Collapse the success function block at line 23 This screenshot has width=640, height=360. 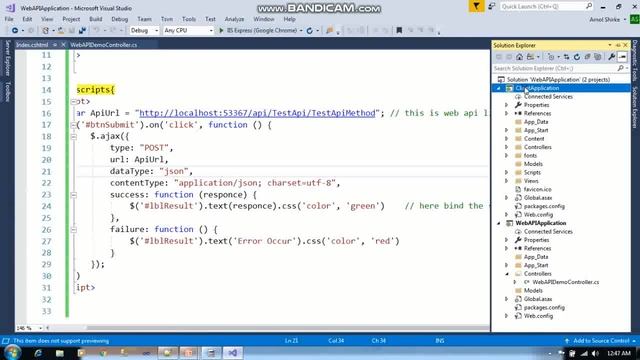pyautogui.click(x=73, y=195)
